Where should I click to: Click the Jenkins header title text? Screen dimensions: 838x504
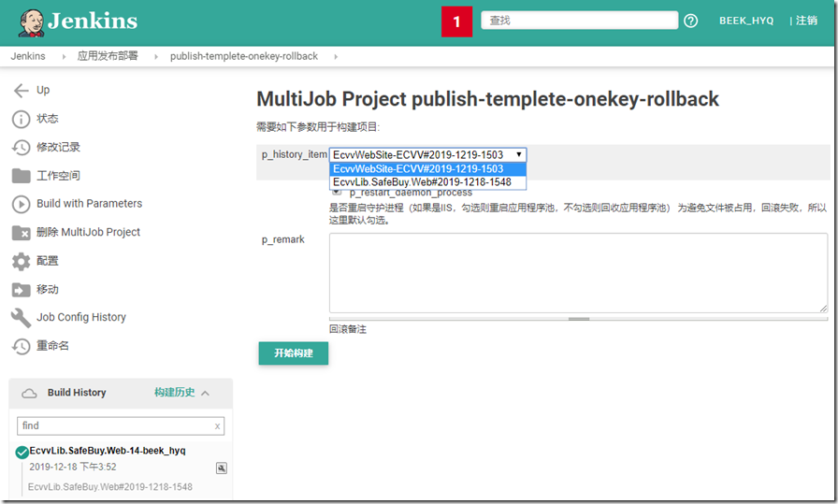point(93,22)
